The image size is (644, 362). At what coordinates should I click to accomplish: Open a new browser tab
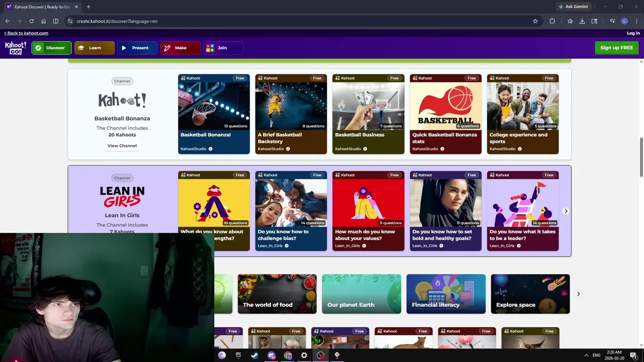88,7
